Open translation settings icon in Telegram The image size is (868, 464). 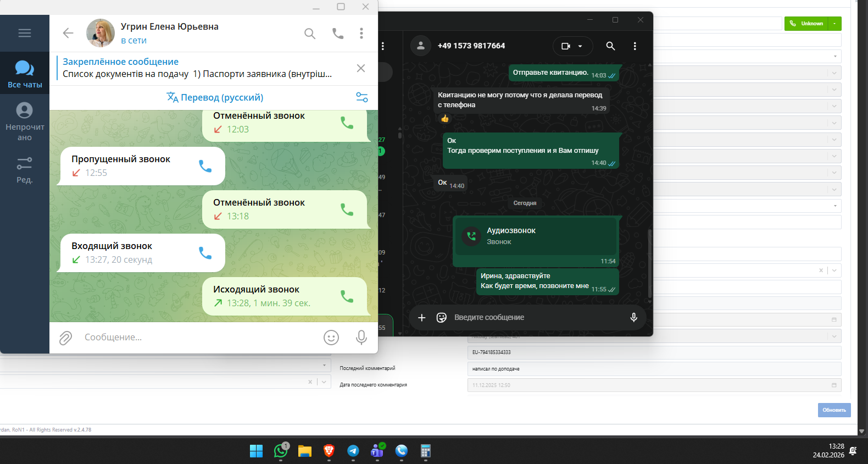coord(362,97)
